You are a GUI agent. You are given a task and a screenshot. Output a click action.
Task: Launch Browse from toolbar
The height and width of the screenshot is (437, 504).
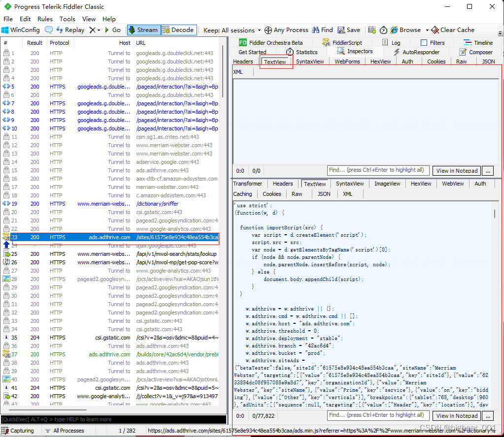point(405,30)
